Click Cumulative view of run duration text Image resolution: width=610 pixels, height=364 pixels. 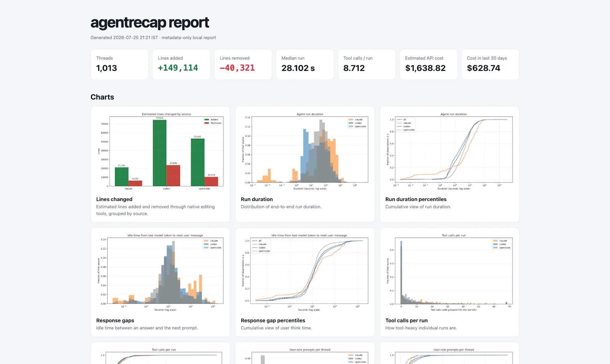tap(418, 207)
